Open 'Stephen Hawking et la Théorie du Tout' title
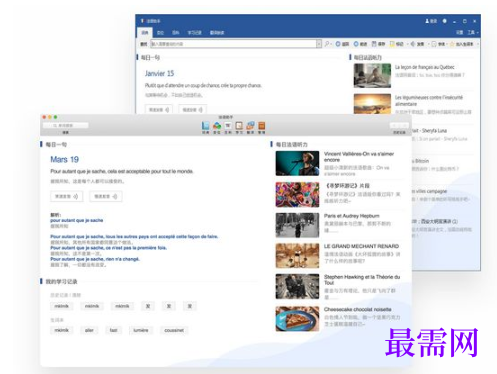This screenshot has height=374, width=497. point(362,280)
